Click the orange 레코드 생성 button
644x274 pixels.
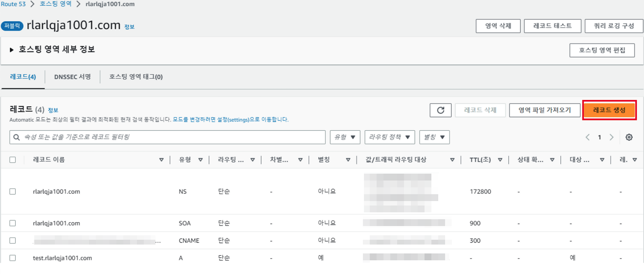609,110
